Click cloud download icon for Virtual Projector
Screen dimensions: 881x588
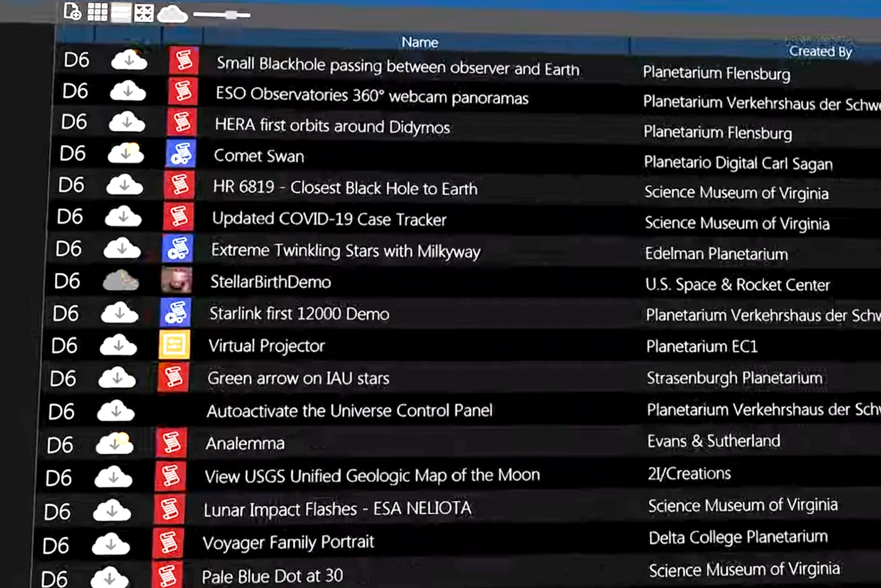click(x=118, y=345)
